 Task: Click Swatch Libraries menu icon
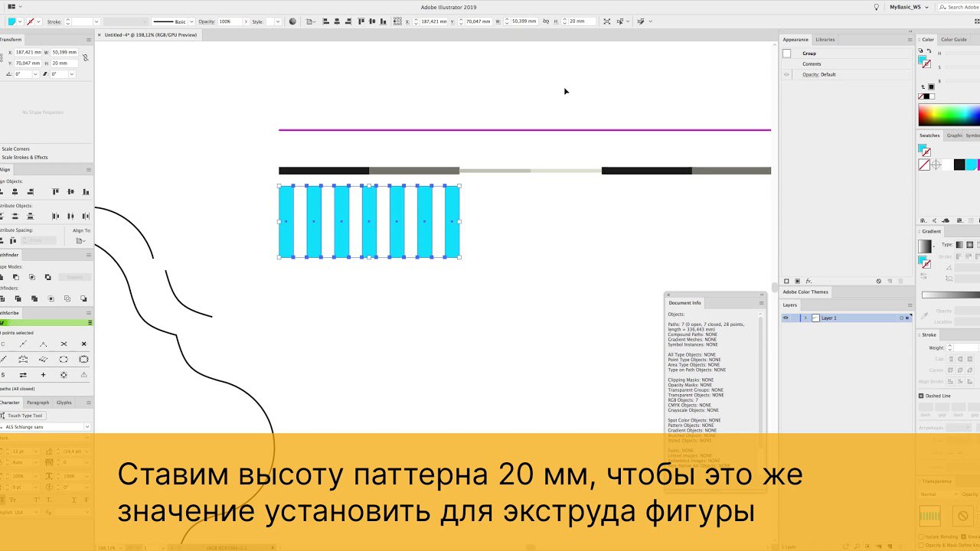tap(923, 220)
